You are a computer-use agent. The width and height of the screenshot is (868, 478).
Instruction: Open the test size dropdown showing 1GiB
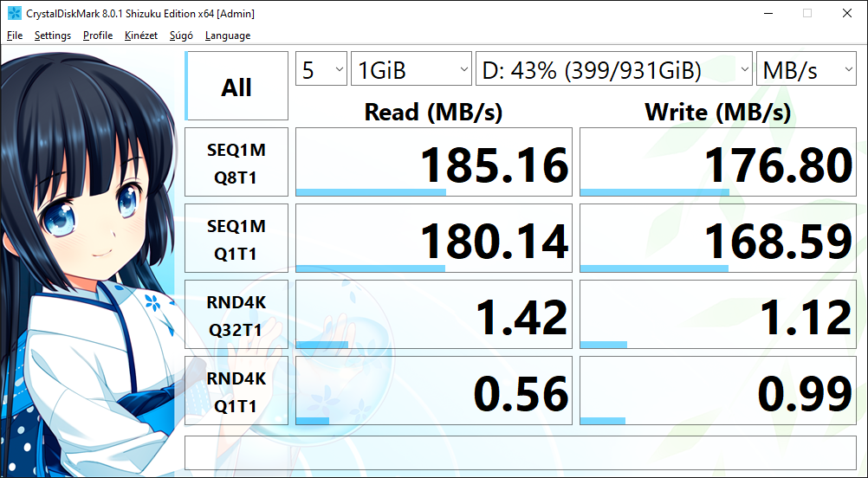coord(411,68)
